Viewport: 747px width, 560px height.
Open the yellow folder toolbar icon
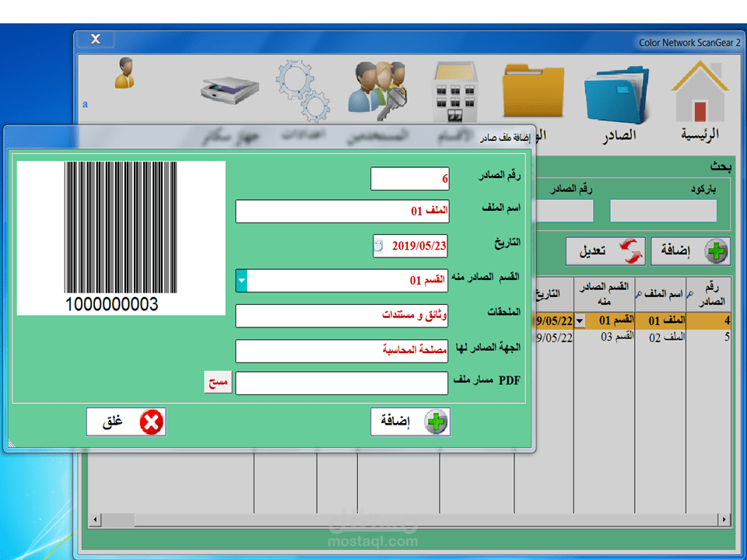pos(533,90)
